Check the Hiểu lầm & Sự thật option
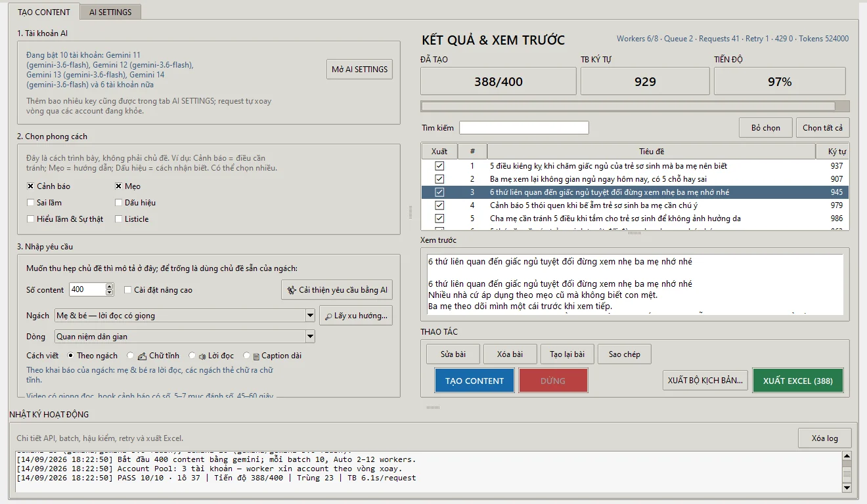This screenshot has width=867, height=504. pyautogui.click(x=30, y=219)
